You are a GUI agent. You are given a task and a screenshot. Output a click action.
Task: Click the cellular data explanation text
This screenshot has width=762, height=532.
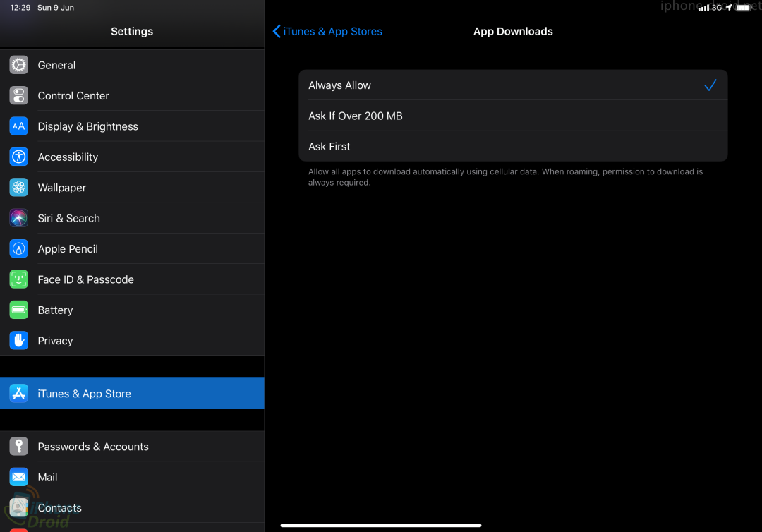(x=505, y=177)
